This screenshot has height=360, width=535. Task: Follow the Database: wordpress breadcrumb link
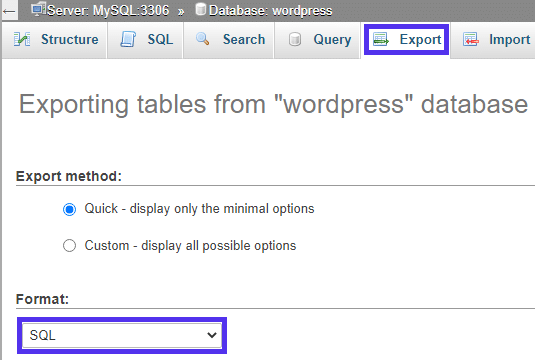click(x=270, y=11)
